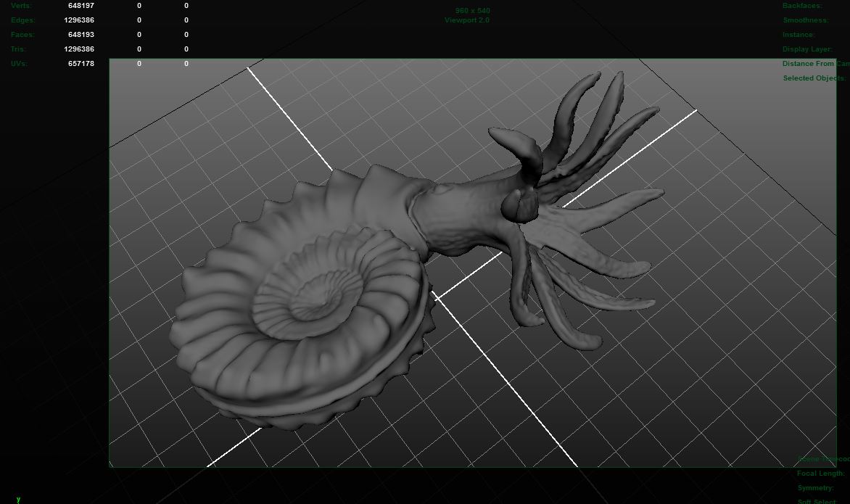Click the Selected Objects HUD label
The height and width of the screenshot is (504, 850).
coord(814,78)
